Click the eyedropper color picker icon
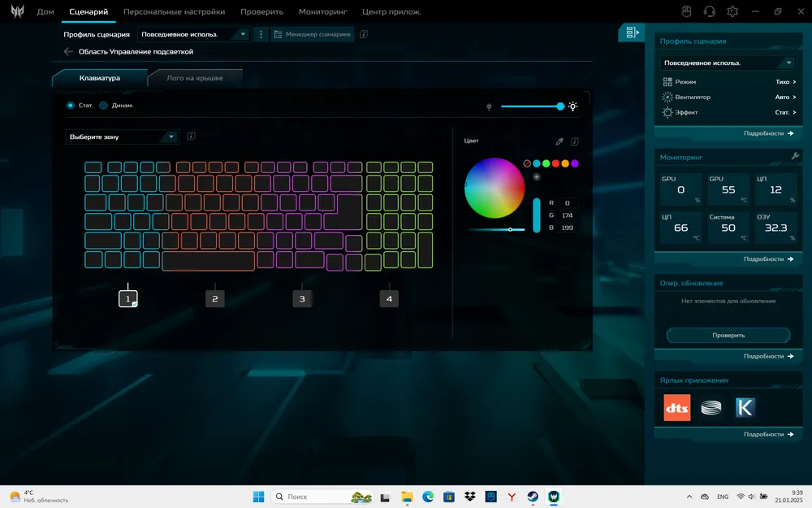 coord(559,141)
